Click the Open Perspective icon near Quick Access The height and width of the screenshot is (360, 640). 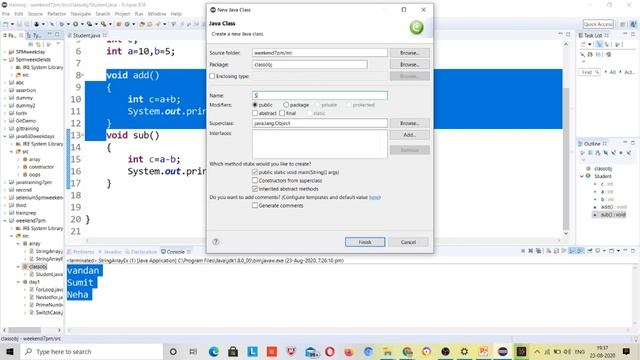[x=623, y=24]
